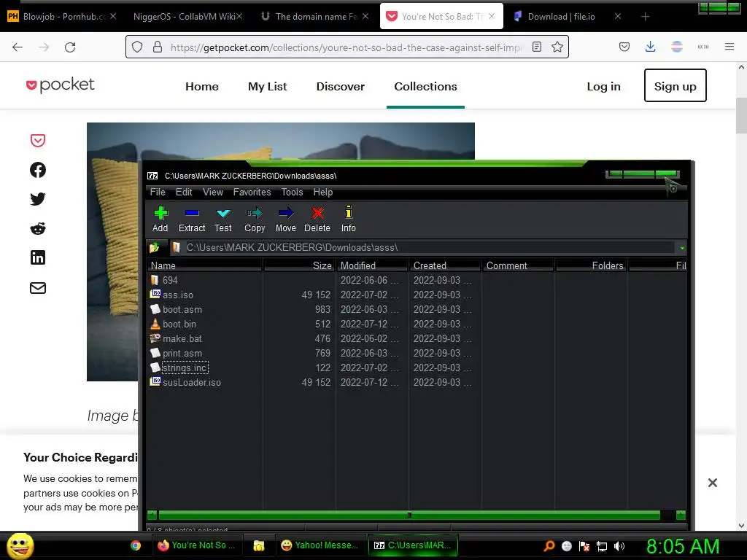
Task: Click the Add button in 7-Zip toolbar
Action: pos(160,219)
